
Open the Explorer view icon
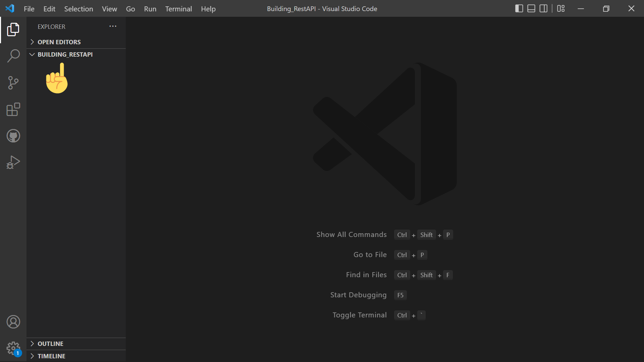tap(13, 29)
